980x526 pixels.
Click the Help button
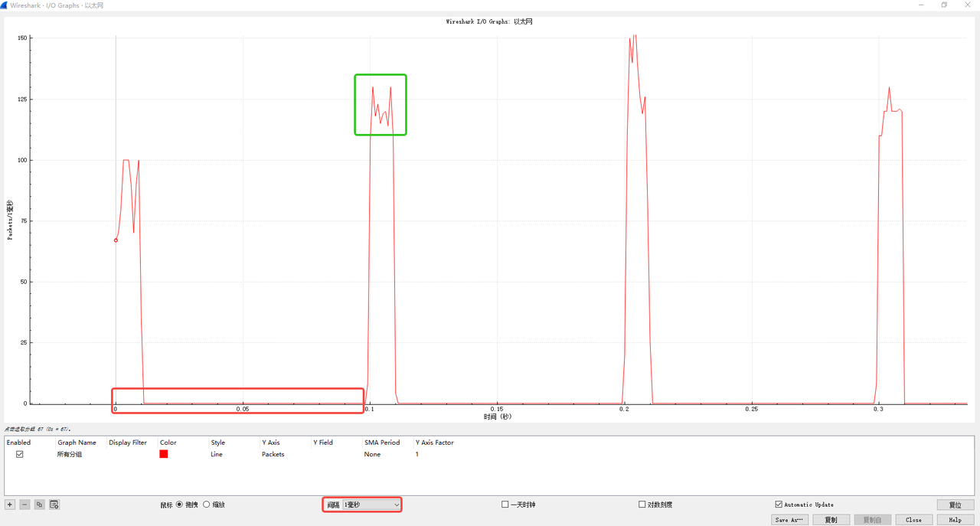(x=955, y=520)
